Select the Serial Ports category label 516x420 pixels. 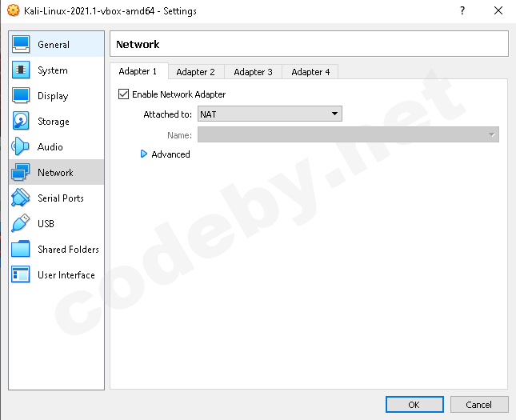point(61,198)
